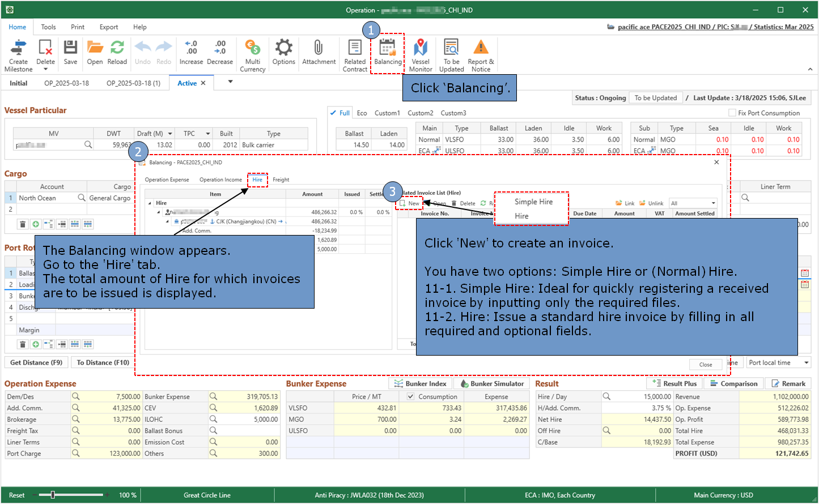
Task: Expand the TPC column dropdown
Action: pos(208,134)
